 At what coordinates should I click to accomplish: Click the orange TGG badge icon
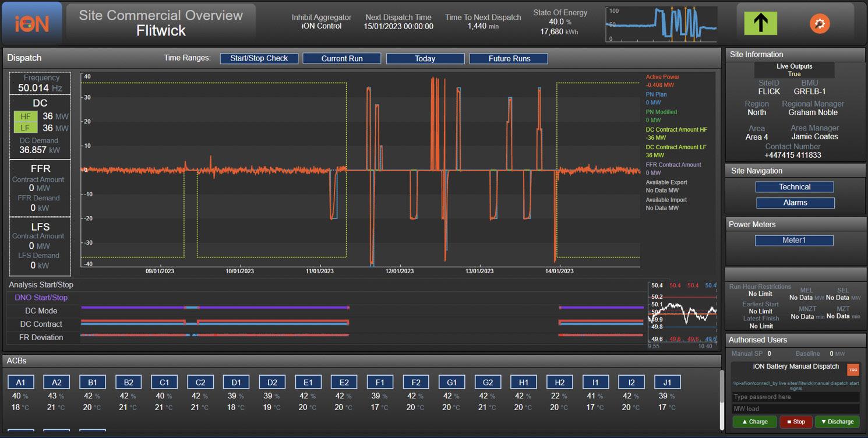[x=853, y=370]
